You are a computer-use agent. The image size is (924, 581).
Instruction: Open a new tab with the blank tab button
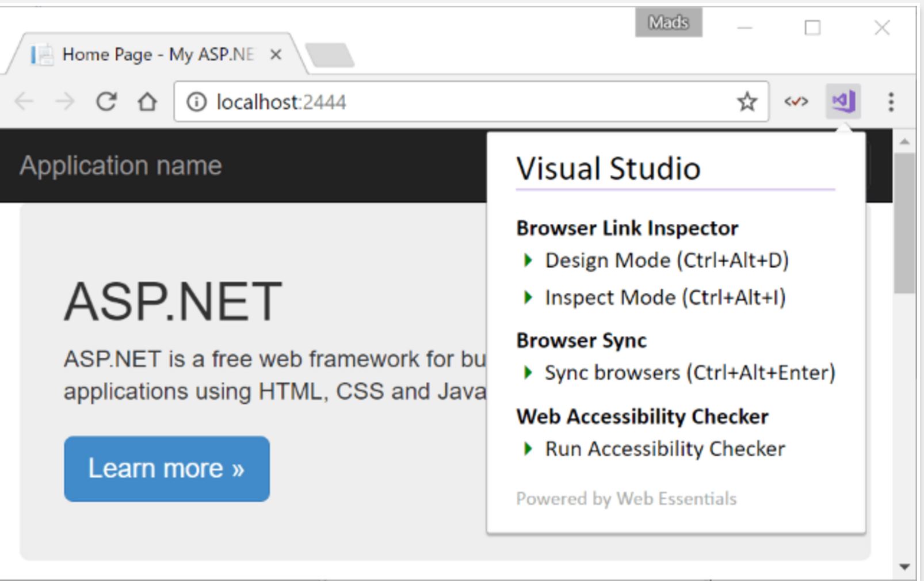(330, 55)
